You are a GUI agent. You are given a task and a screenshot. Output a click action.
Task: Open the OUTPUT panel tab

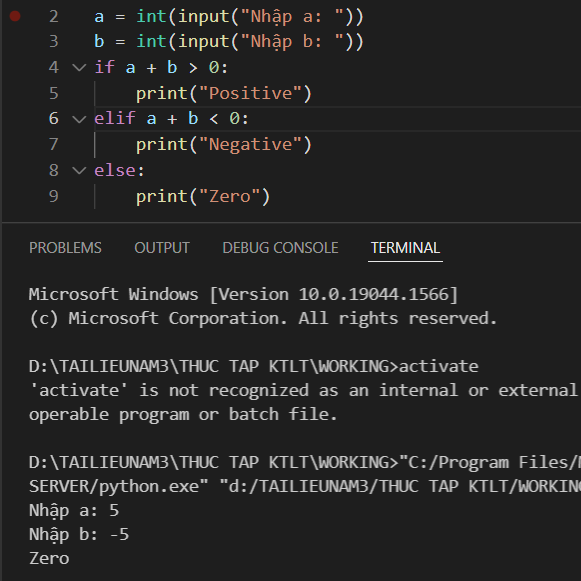pyautogui.click(x=162, y=248)
